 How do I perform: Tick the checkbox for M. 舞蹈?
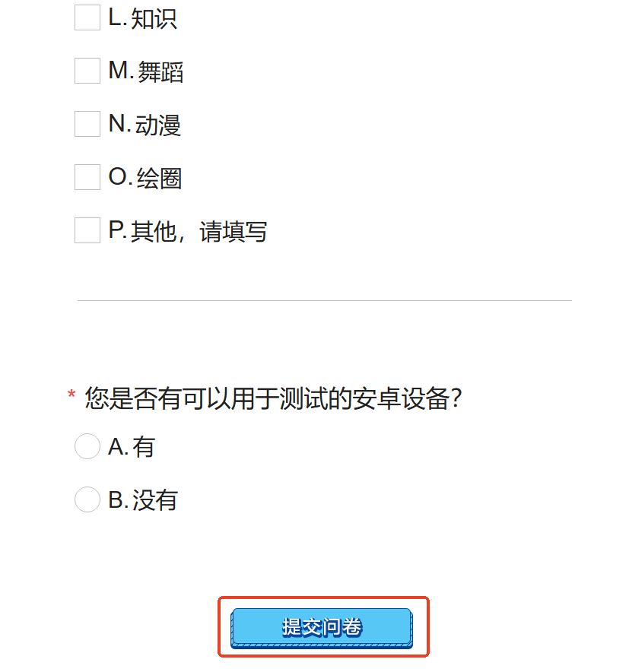pyautogui.click(x=87, y=71)
